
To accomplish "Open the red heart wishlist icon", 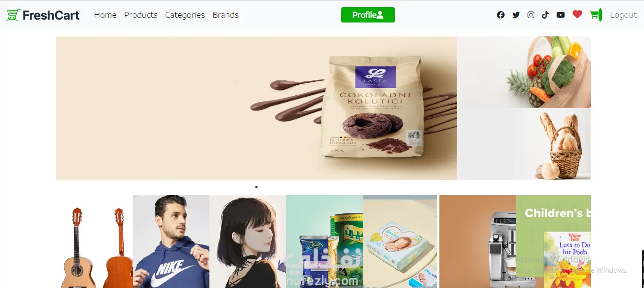I will coord(577,15).
